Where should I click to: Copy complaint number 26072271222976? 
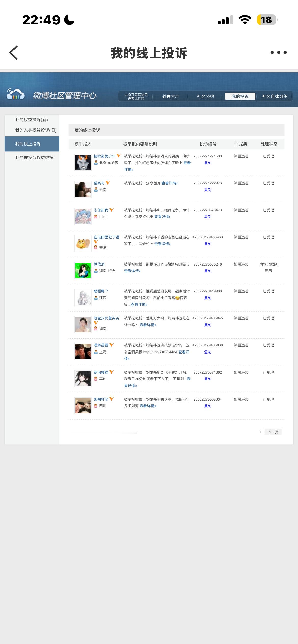click(x=208, y=190)
